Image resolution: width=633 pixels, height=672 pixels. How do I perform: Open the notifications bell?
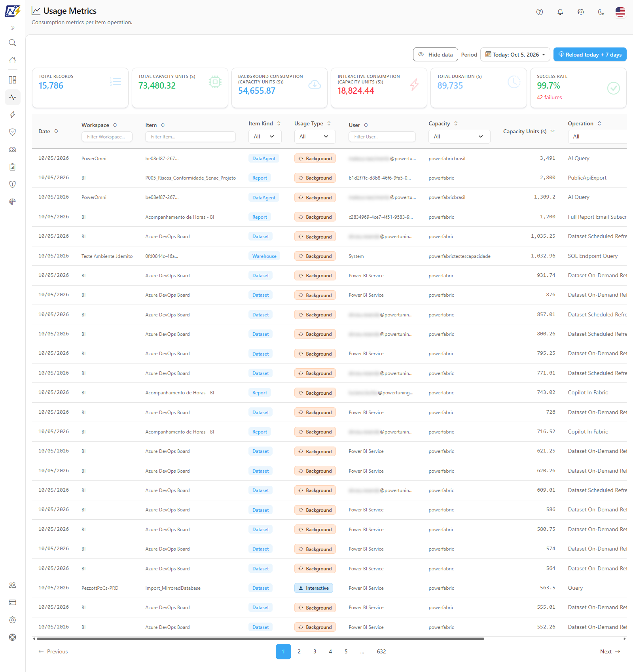(560, 12)
